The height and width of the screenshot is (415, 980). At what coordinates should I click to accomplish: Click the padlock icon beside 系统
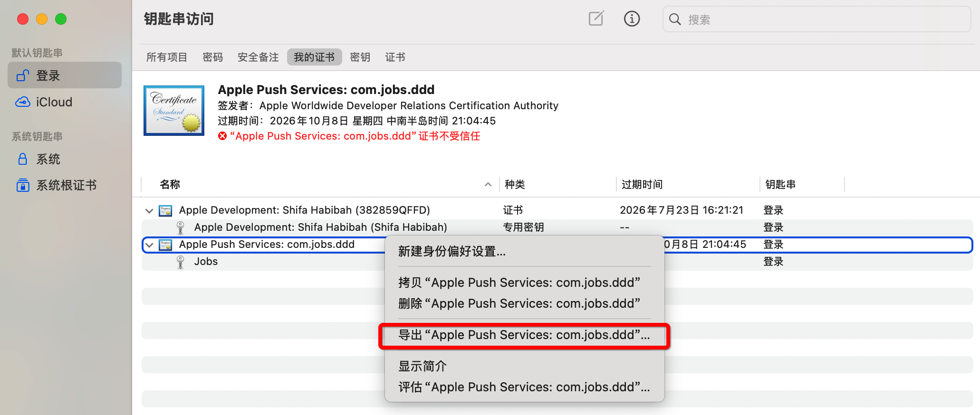23,159
